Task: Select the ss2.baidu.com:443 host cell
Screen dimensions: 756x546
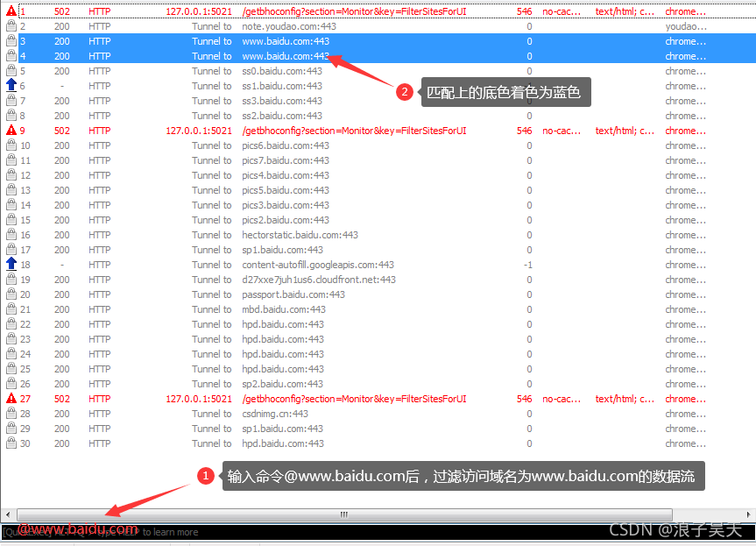Action: click(282, 116)
